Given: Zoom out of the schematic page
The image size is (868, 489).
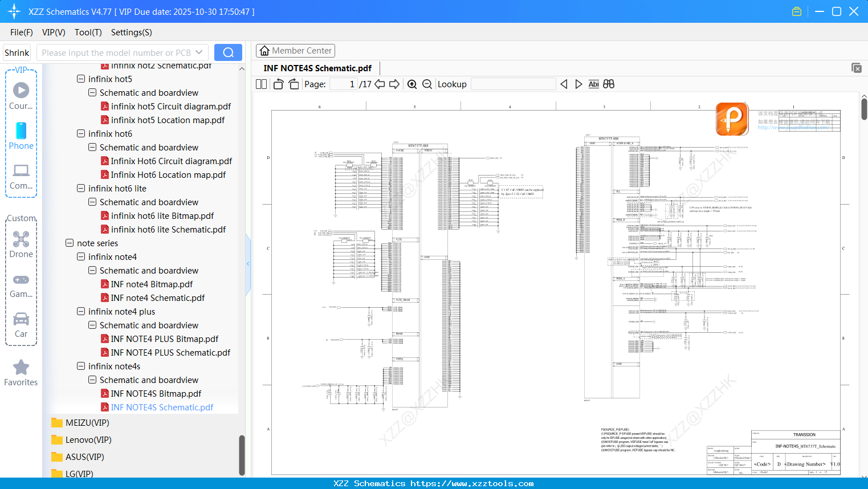Looking at the screenshot, I should pyautogui.click(x=426, y=84).
